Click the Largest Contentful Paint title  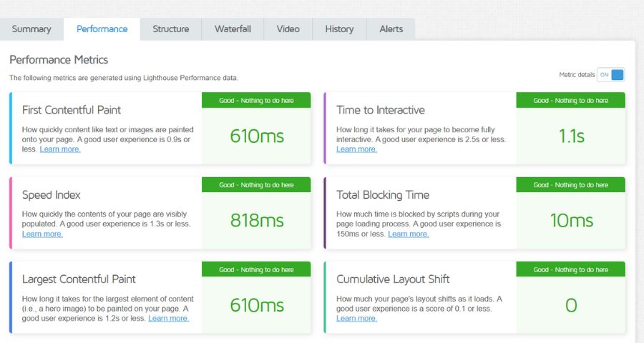79,279
